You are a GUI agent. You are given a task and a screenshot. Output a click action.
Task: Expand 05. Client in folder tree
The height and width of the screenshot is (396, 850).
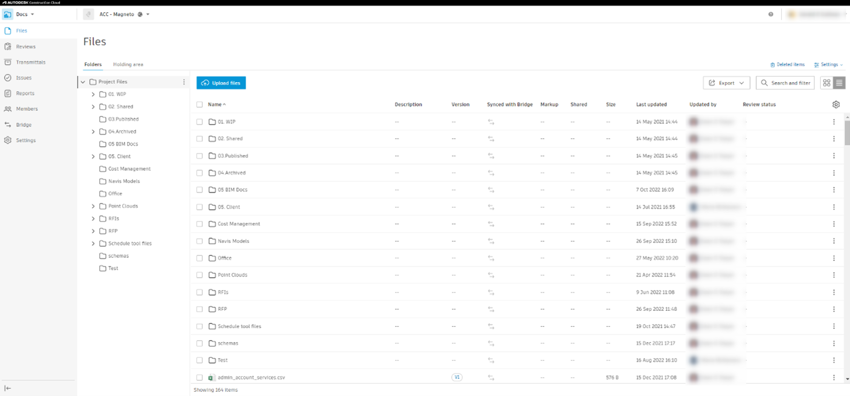click(x=93, y=157)
